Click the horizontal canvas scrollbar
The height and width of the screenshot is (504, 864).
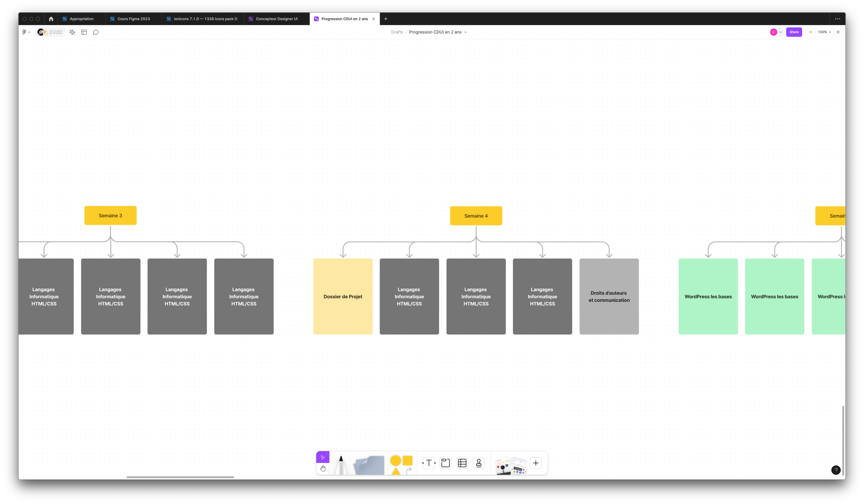tap(180, 477)
